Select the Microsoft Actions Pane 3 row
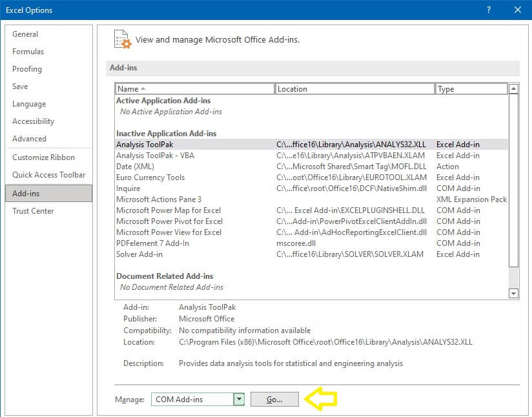The image size is (532, 417). tap(311, 199)
